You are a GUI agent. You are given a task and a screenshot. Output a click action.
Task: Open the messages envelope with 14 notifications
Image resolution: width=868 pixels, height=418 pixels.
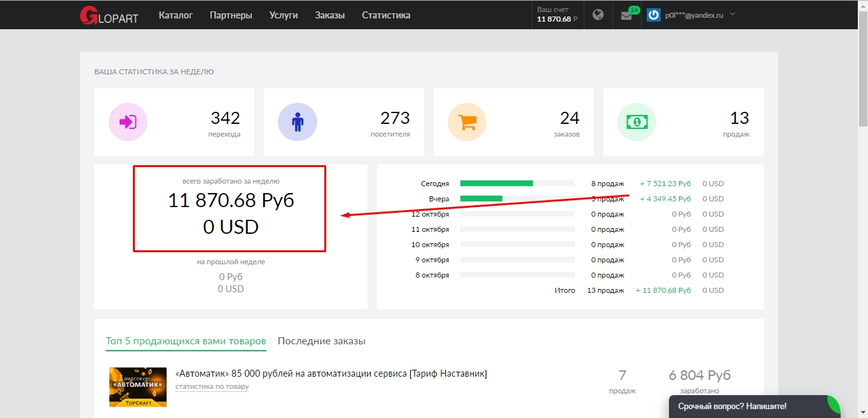click(627, 14)
